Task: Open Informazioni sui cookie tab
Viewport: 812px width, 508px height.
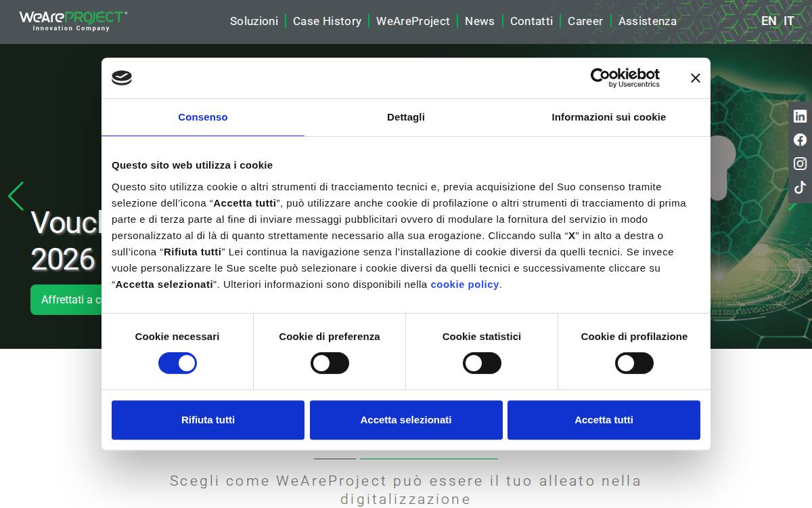Action: [609, 117]
